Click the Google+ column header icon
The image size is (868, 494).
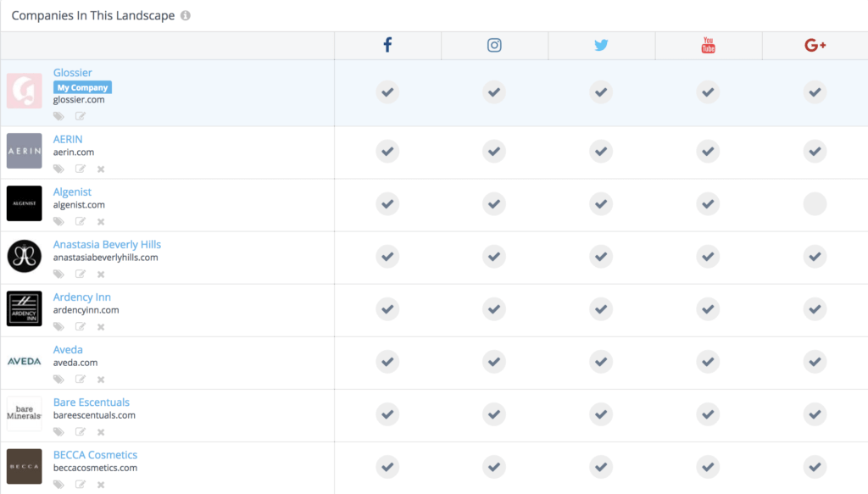[815, 45]
